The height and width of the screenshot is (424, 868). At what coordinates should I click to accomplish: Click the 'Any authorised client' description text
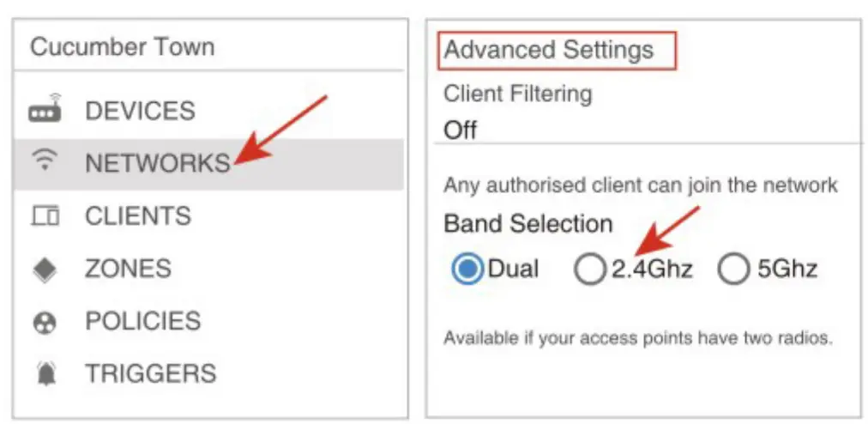[x=640, y=185]
